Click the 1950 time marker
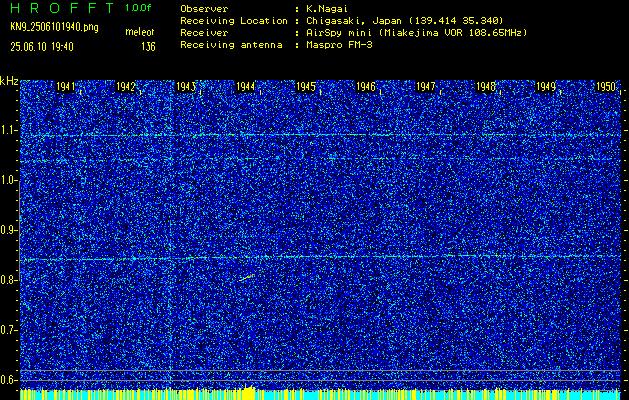 (606, 87)
